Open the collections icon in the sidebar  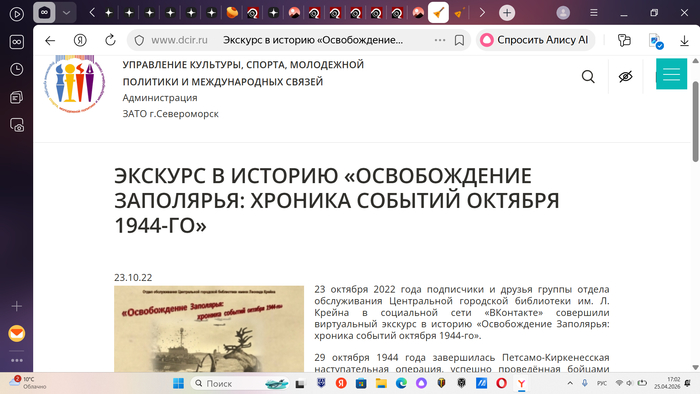click(17, 97)
